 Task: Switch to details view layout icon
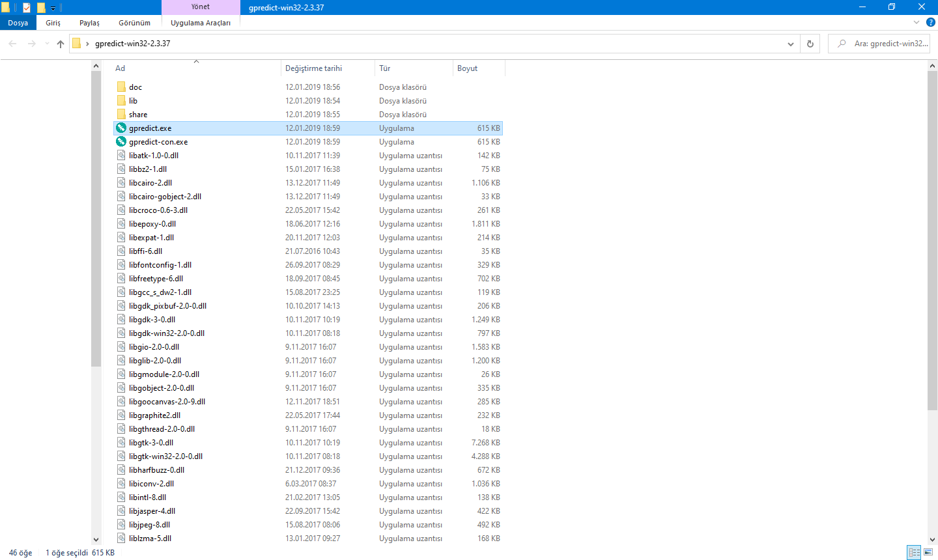pyautogui.click(x=915, y=552)
